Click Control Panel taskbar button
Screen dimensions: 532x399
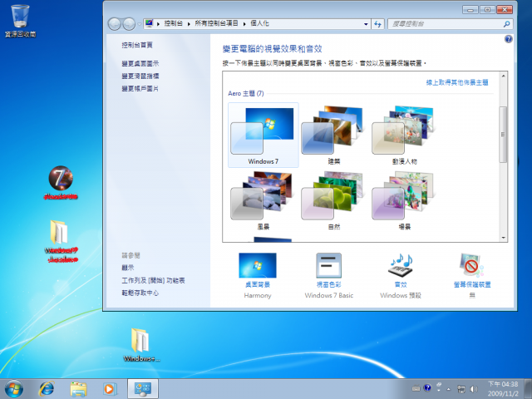coord(142,389)
